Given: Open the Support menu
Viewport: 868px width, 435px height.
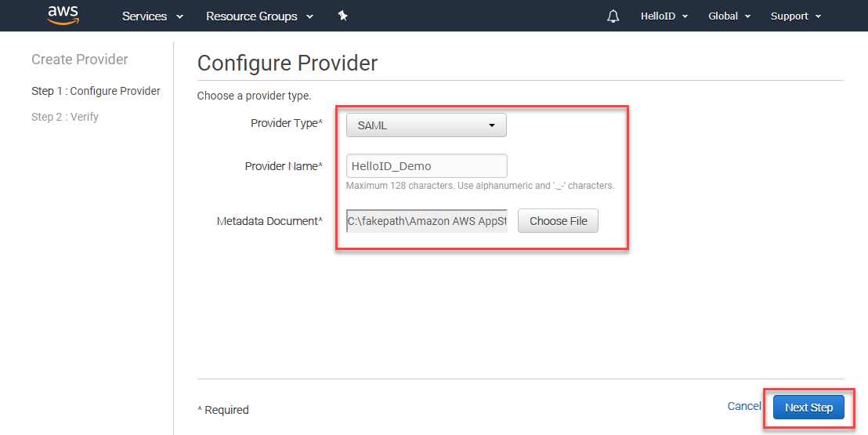Looking at the screenshot, I should point(795,16).
